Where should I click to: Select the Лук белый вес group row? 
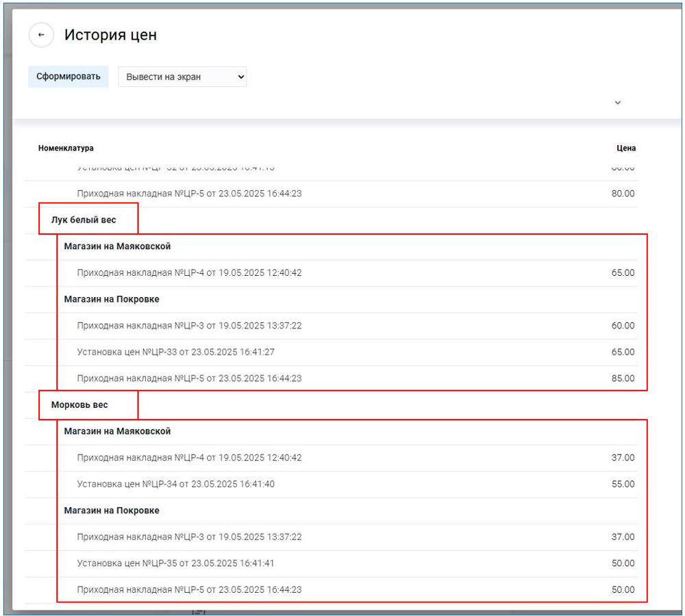click(x=84, y=220)
